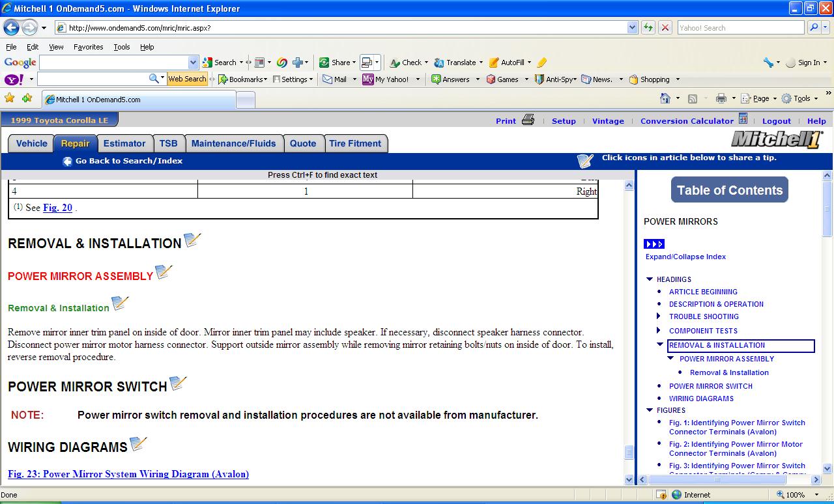Click the Yahoo search magnifier icon
Viewport: 834px width, 504px height.
coord(154,79)
